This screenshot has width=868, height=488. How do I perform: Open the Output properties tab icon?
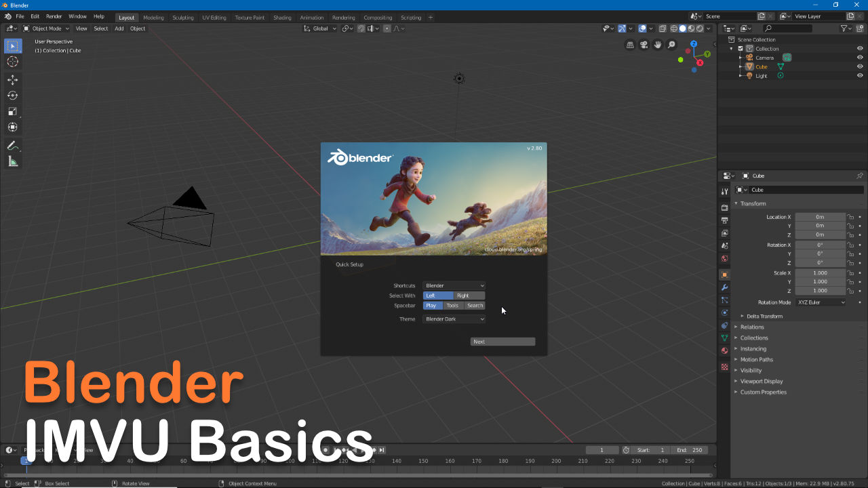[725, 220]
